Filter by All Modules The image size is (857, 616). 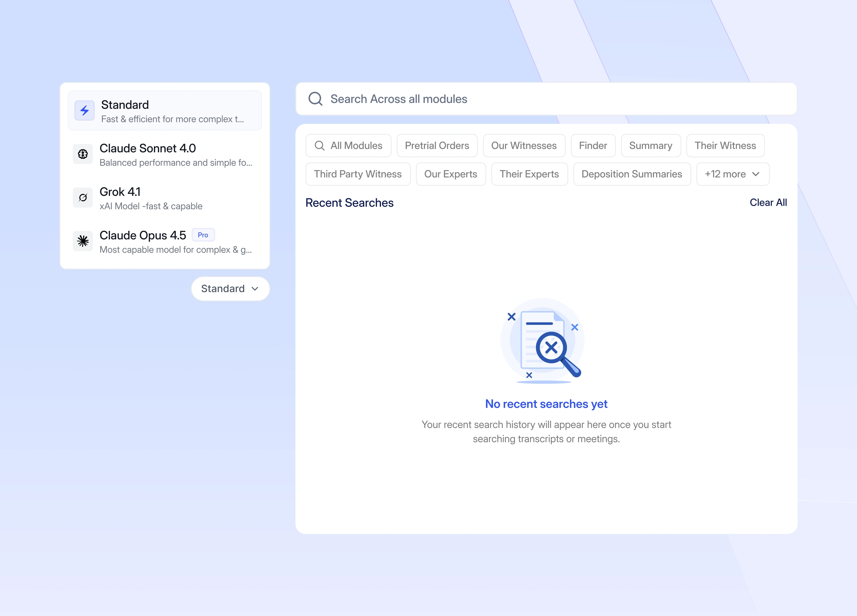(348, 146)
